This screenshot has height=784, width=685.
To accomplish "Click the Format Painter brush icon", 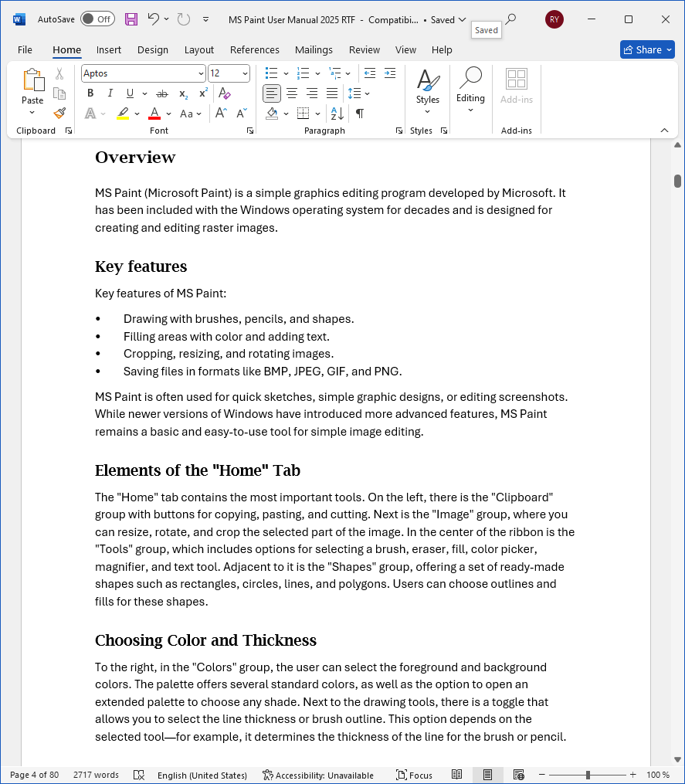I will click(59, 114).
